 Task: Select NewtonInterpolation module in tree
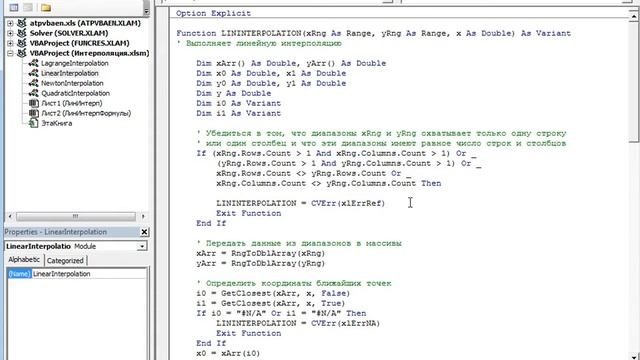pos(72,83)
